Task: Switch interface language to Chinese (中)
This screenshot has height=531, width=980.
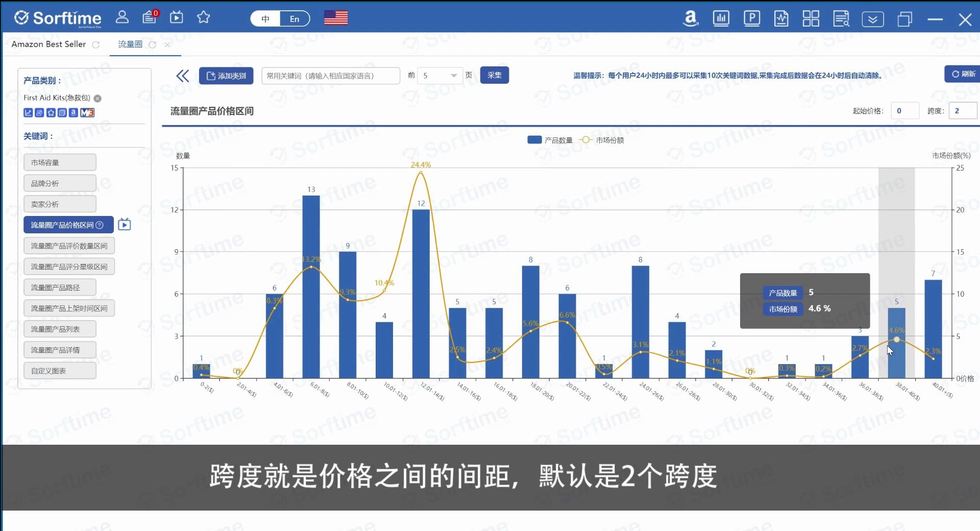Action: click(x=265, y=19)
